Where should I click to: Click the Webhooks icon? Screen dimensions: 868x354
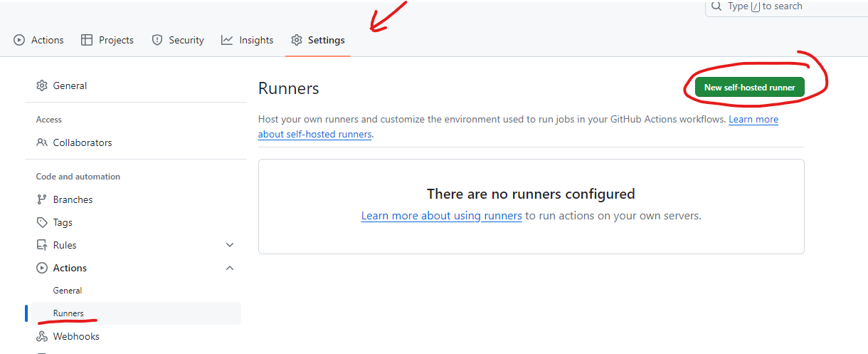(x=42, y=336)
